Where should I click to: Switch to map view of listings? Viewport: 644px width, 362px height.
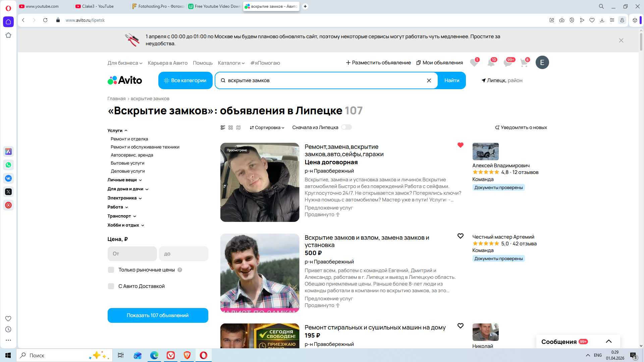tap(238, 127)
